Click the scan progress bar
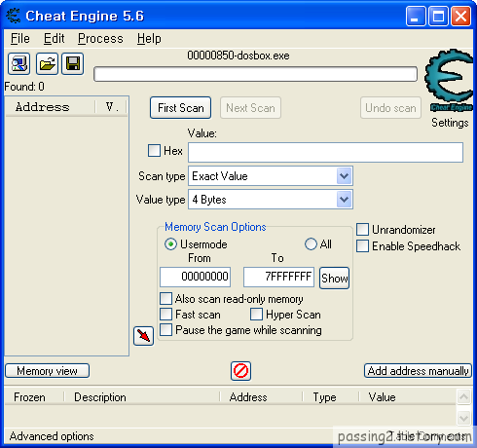 click(255, 74)
